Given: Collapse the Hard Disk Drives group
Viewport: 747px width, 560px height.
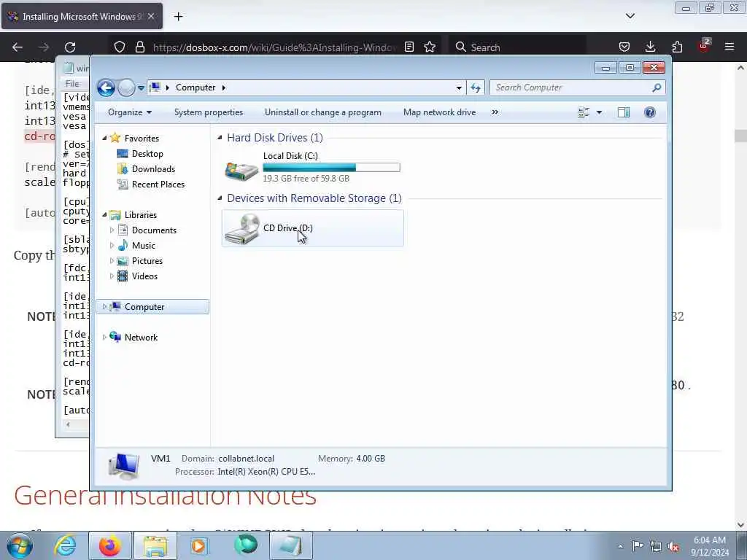Looking at the screenshot, I should pyautogui.click(x=220, y=138).
